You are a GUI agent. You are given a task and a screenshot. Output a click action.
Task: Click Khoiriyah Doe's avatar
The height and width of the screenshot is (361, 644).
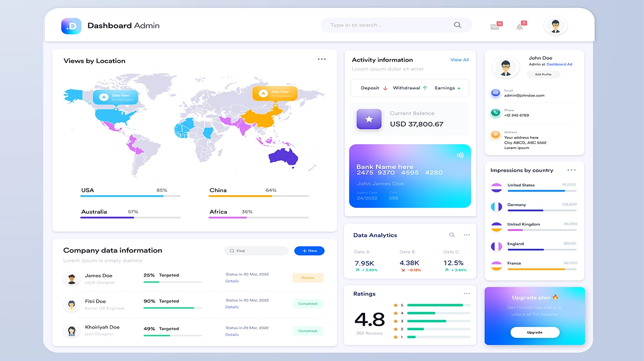tap(72, 331)
